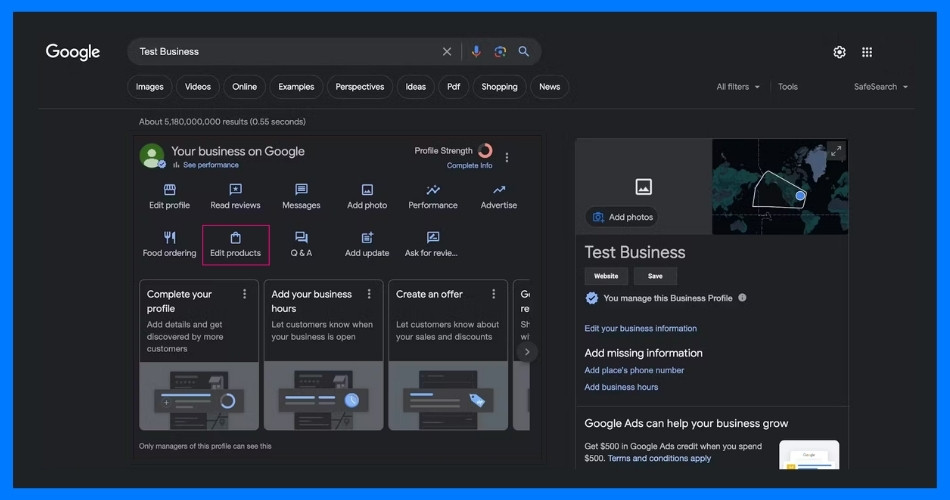
Task: Select the Add photo icon
Action: pos(367,190)
